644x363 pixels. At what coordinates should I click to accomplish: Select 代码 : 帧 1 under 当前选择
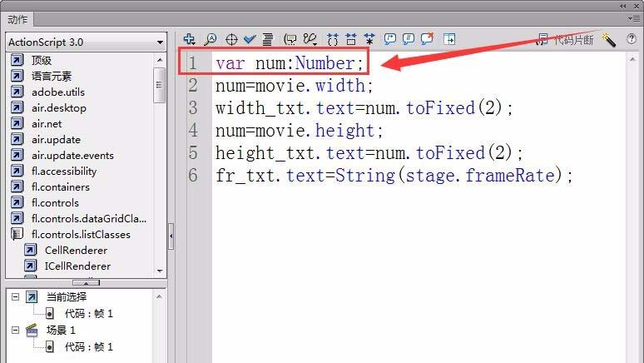[x=88, y=314]
